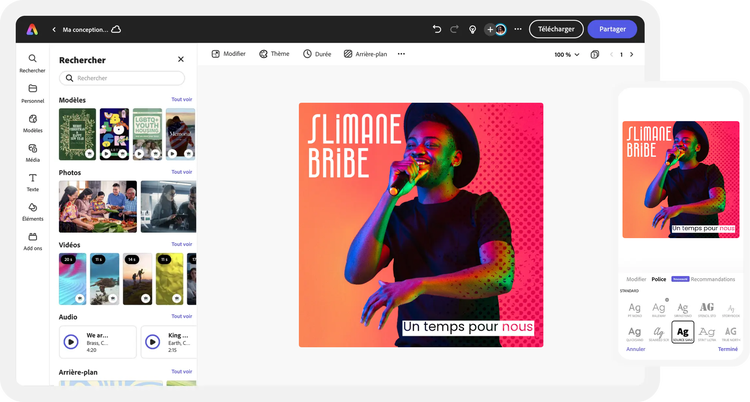The image size is (750, 402).
Task: Choose the Quicksand font sample
Action: 635,333
